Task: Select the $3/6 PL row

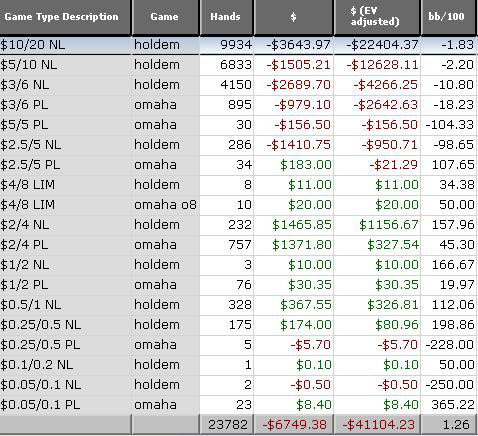Action: [238, 105]
